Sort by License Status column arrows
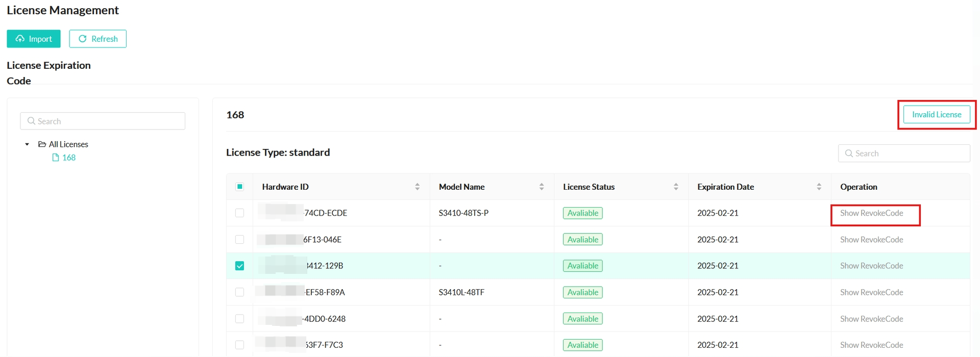The image size is (980, 357). 676,187
